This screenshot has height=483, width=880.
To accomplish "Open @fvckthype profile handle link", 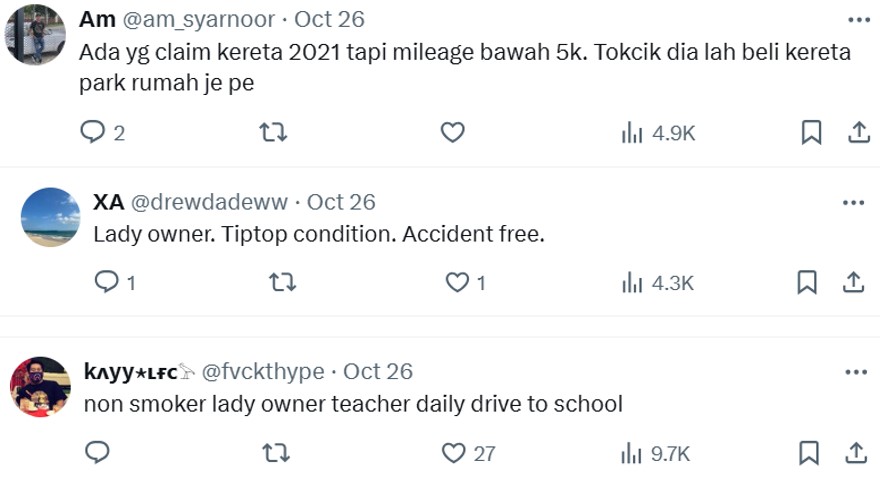I will coord(263,371).
